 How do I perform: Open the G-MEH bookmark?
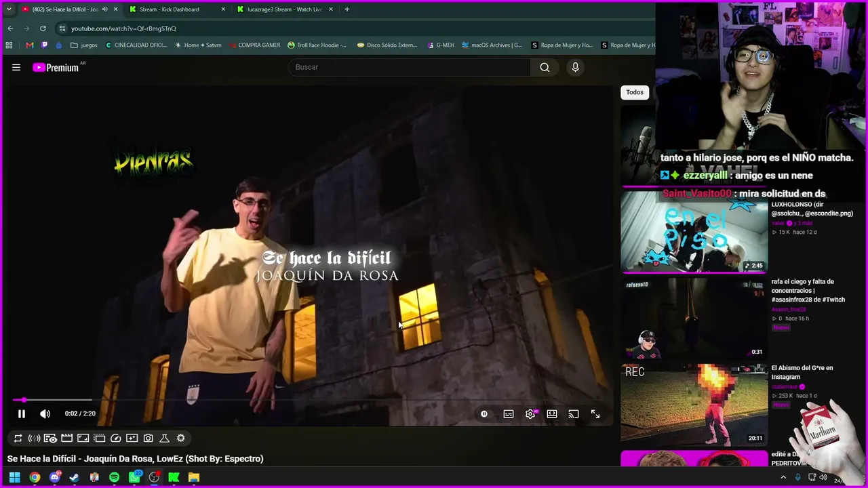[441, 45]
